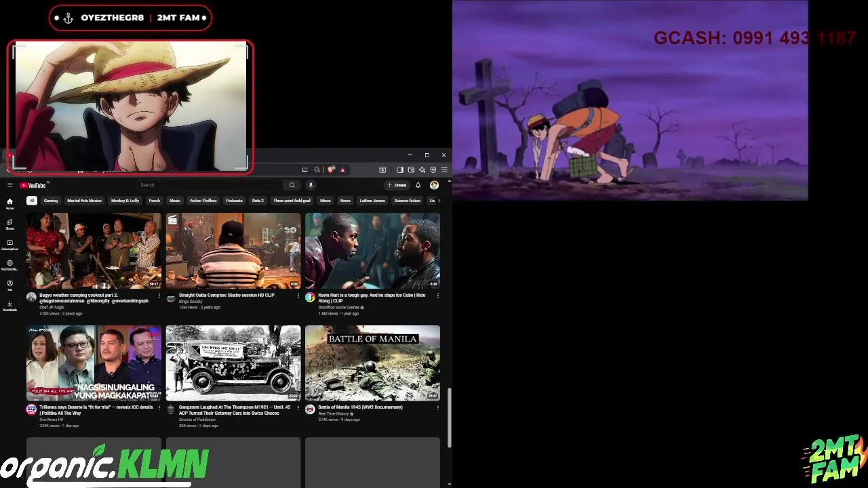Open Straight Outta Compton studio session thumbnail
Screen dimensions: 868x488
click(233, 251)
